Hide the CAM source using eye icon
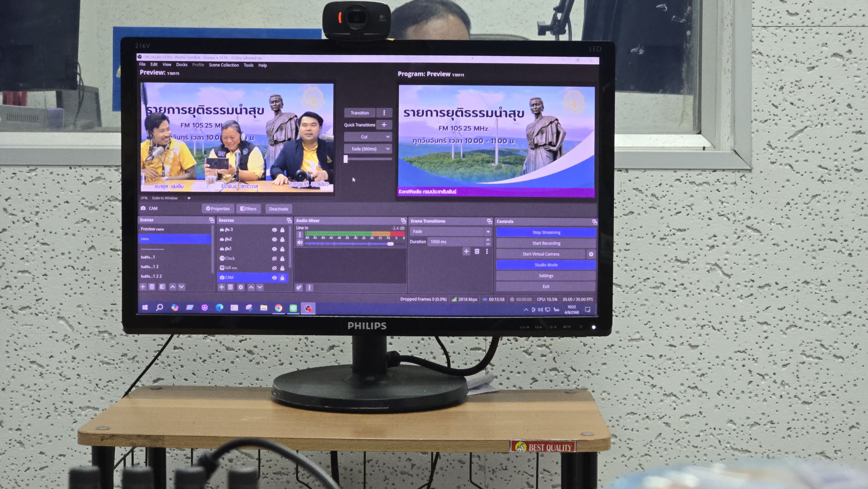 [274, 278]
